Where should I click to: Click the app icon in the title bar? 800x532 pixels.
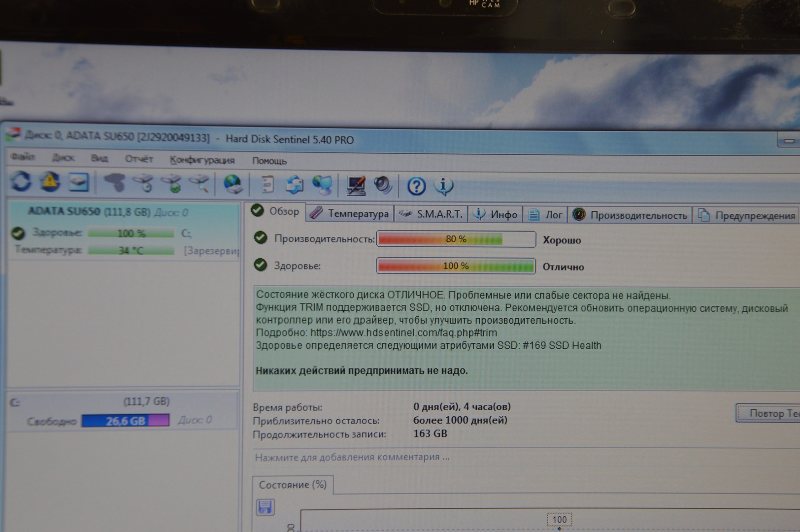pyautogui.click(x=13, y=134)
